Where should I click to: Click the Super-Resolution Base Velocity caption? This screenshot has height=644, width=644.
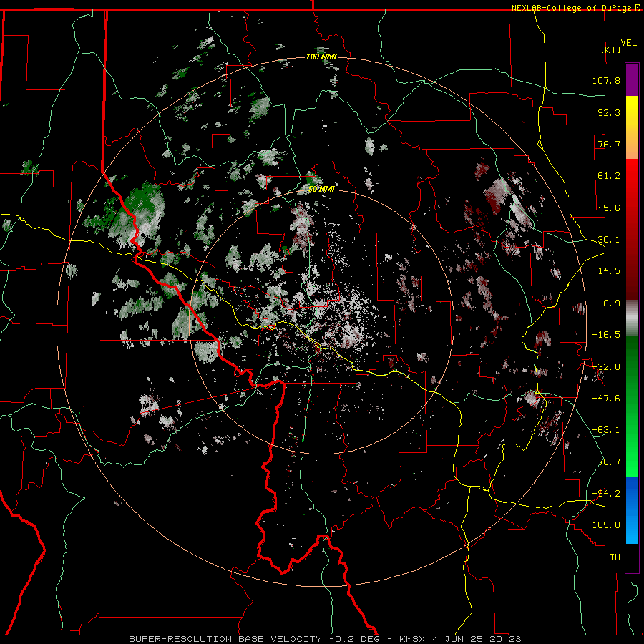click(x=325, y=639)
